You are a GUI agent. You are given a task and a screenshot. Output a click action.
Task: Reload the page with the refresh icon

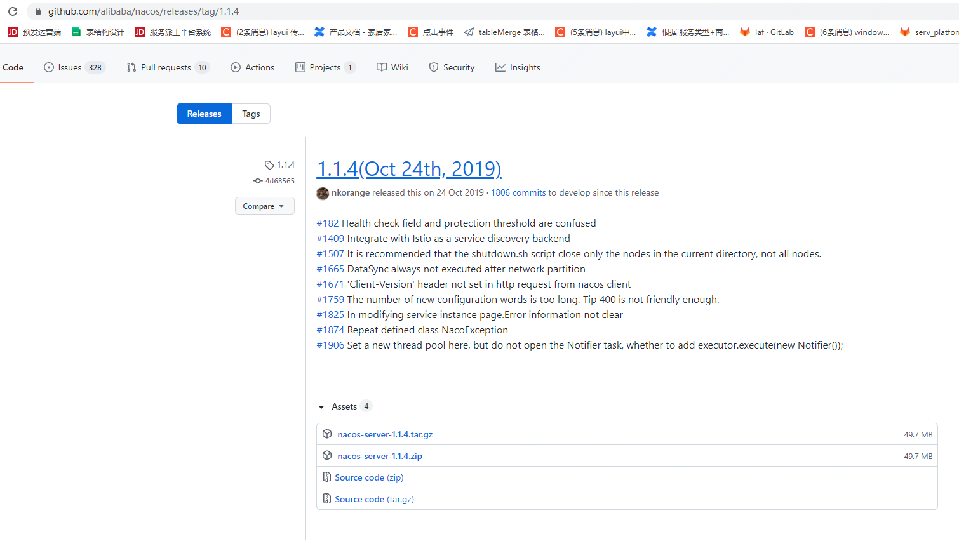(x=13, y=11)
